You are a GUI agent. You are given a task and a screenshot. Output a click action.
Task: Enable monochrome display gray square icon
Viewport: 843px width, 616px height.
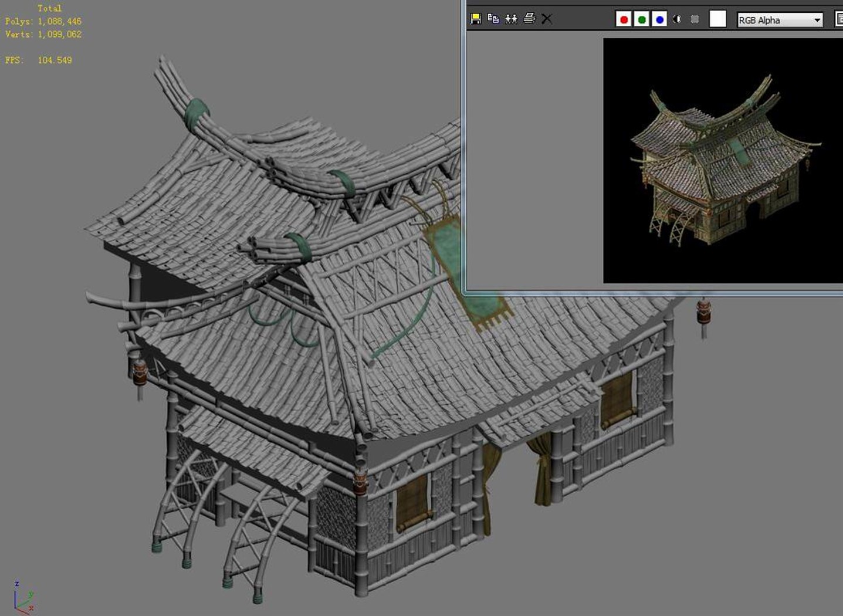[x=695, y=19]
